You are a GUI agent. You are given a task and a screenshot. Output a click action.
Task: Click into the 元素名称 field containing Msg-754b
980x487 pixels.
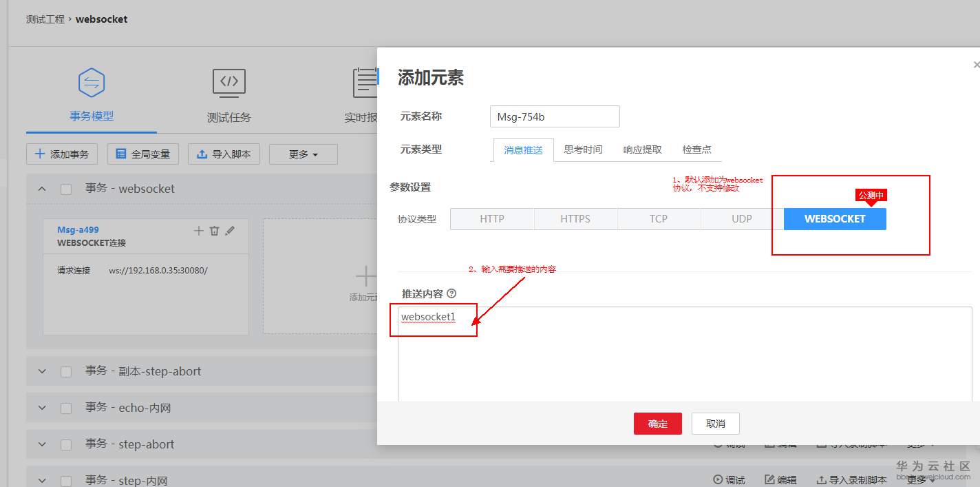[x=555, y=116]
